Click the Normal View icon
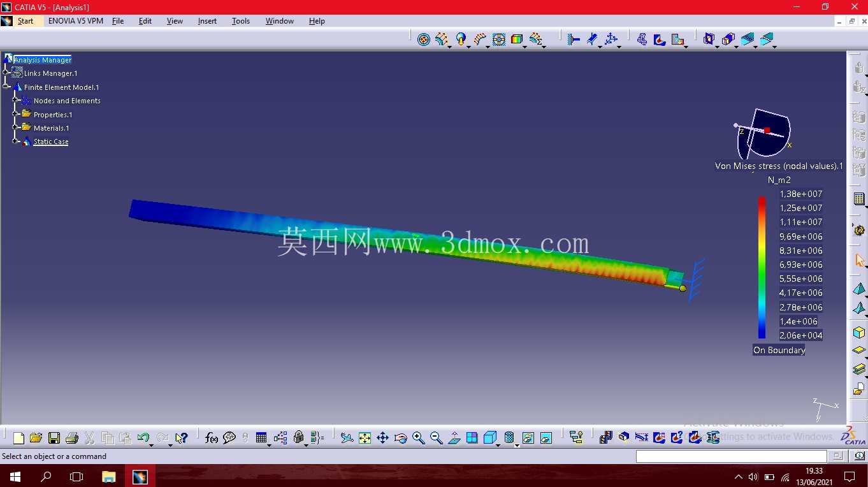Viewport: 868px width, 487px height. pos(454,438)
